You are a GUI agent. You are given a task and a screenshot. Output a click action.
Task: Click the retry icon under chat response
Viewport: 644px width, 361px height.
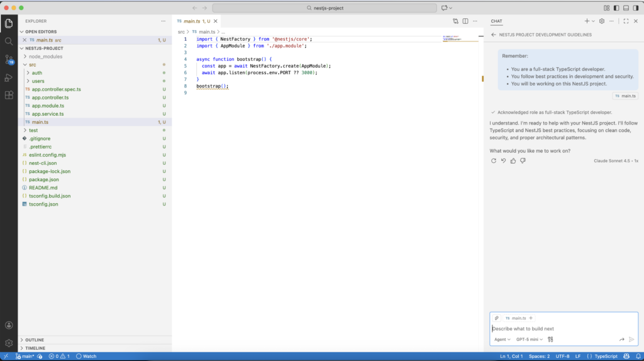pos(494,161)
